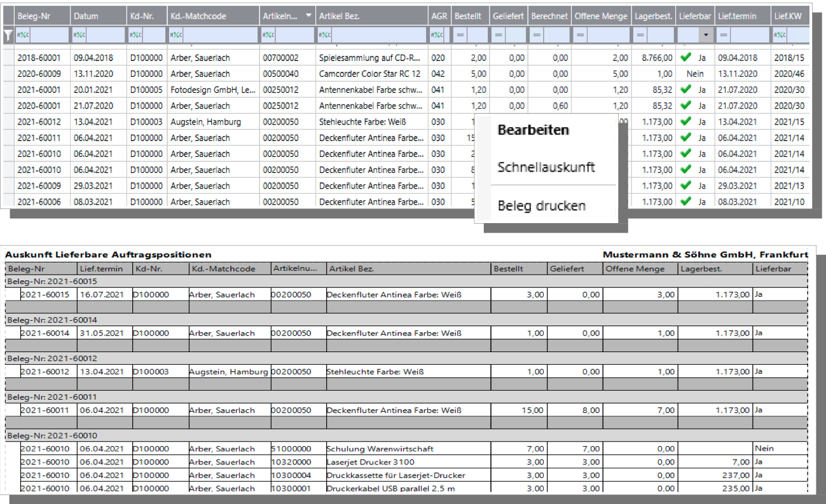Select 'Schulung Warenwirtschaft' in report
Screen dimensions: 826x504
[379, 449]
